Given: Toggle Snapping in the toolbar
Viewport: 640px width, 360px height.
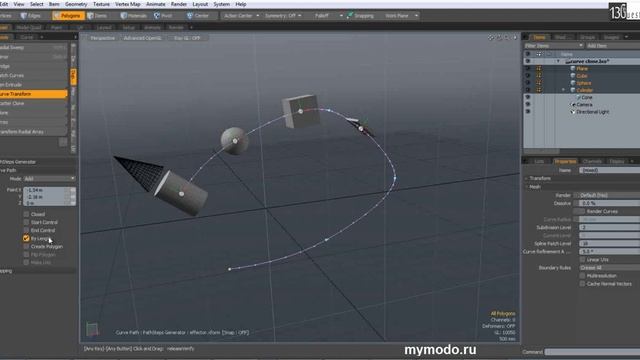Looking at the screenshot, I should pos(360,16).
